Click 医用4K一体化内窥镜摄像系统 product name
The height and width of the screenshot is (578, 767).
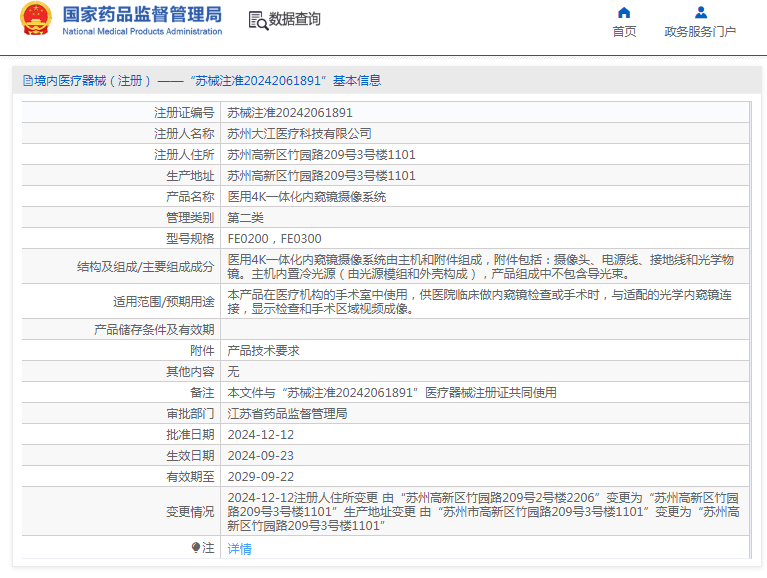pyautogui.click(x=307, y=197)
